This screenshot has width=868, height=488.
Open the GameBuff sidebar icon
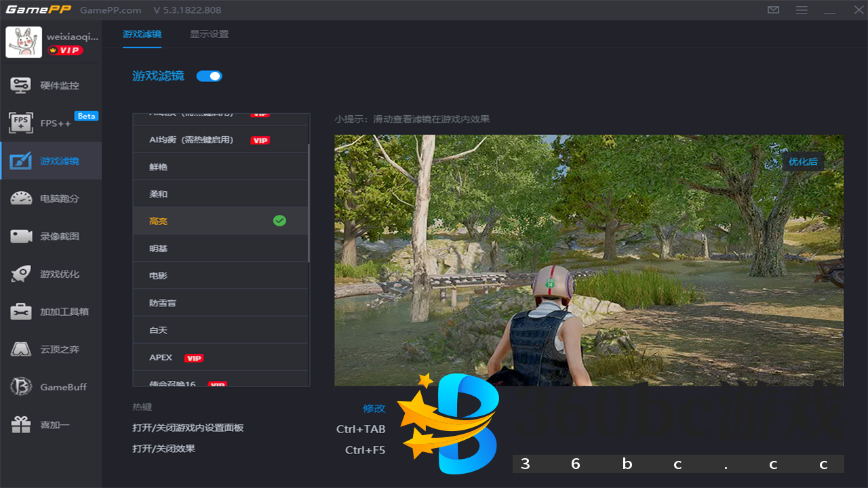tap(21, 387)
